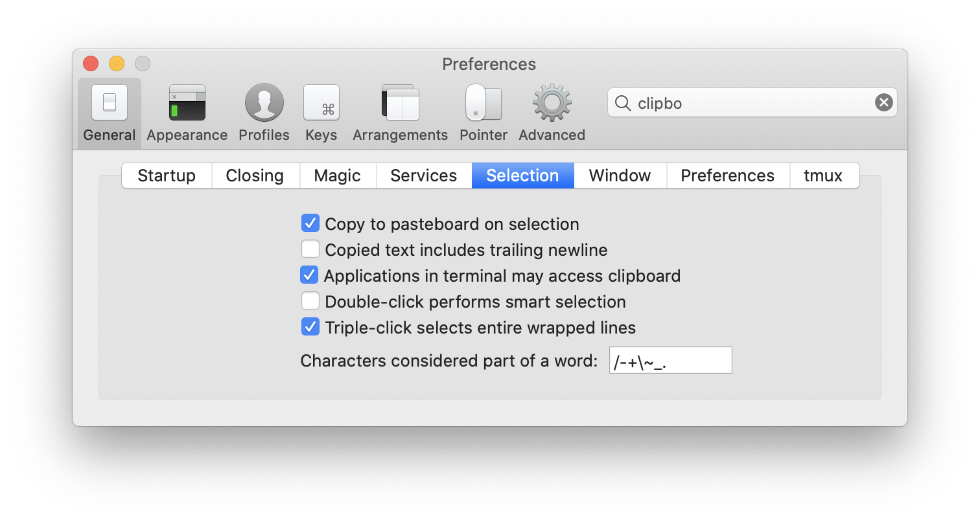Enable Double-click performs smart selection
980x522 pixels.
pos(310,301)
